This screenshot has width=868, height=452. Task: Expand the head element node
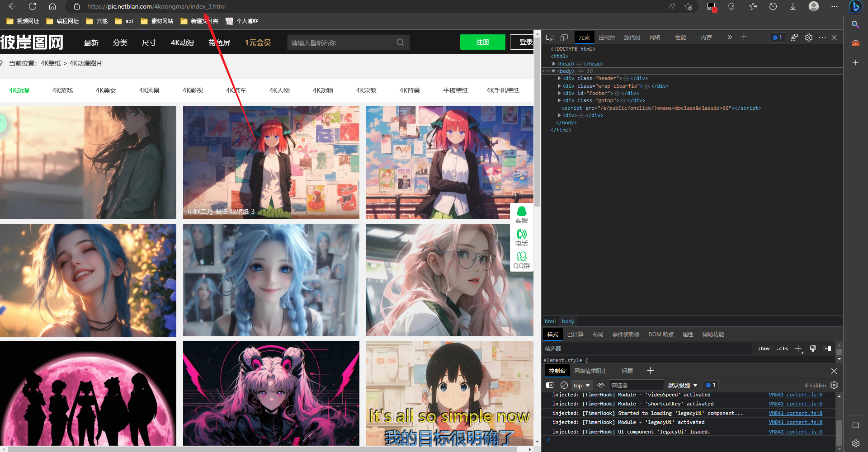[x=554, y=64]
